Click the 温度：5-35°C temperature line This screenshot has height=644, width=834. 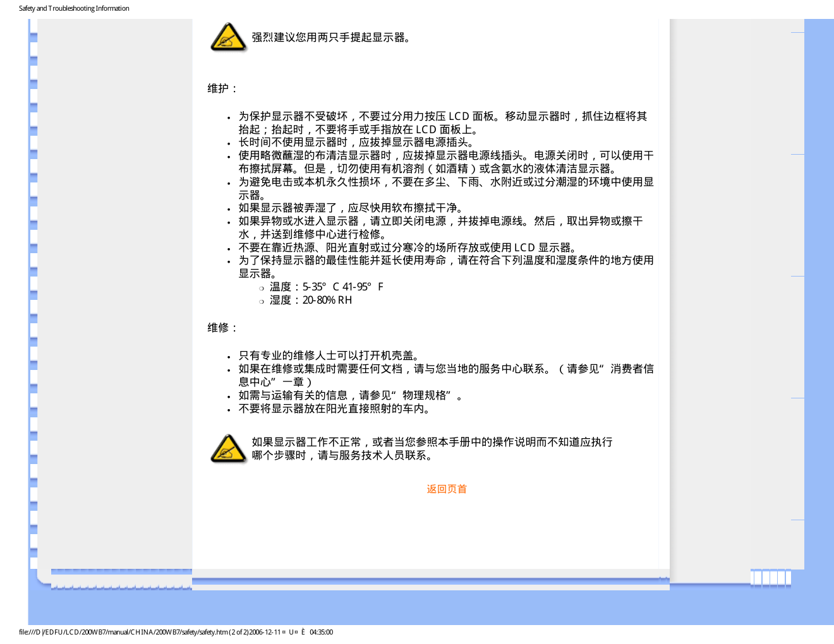(326, 287)
